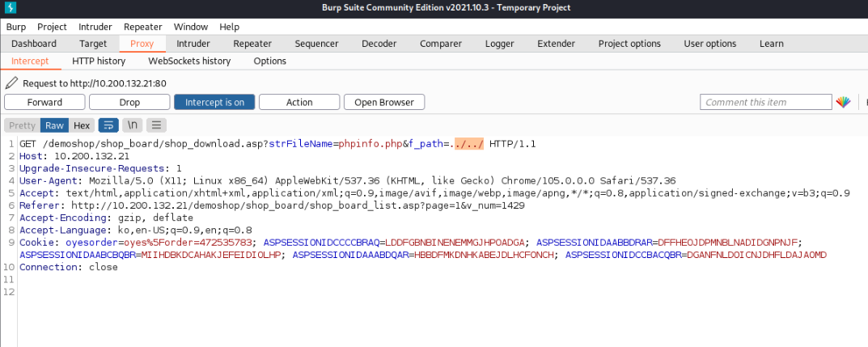868x347 pixels.
Task: Switch to the Extender tab
Action: (557, 44)
